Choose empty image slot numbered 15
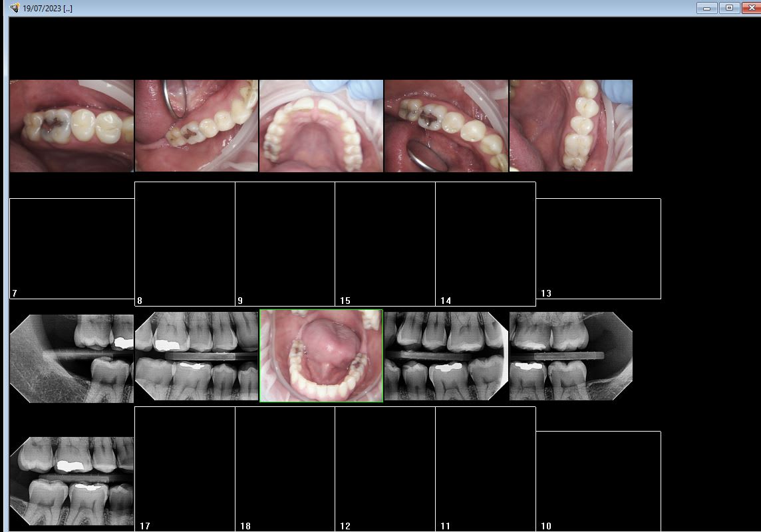This screenshot has height=532, width=761. [x=385, y=243]
